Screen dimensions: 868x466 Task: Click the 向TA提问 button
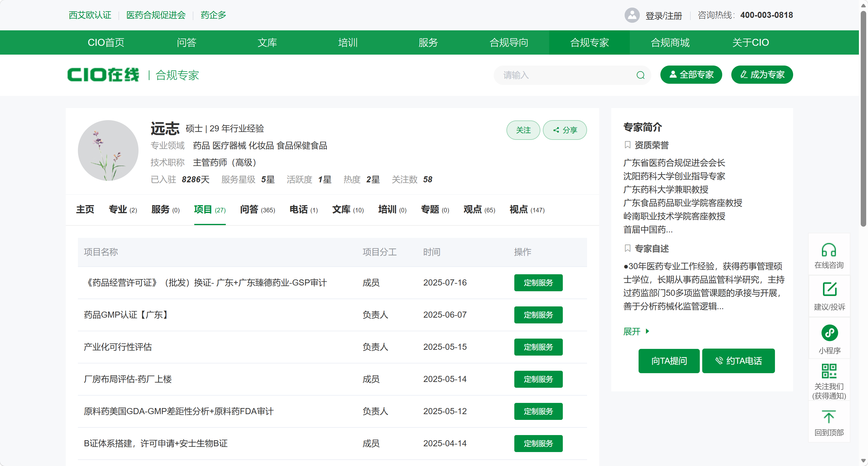[669, 360]
